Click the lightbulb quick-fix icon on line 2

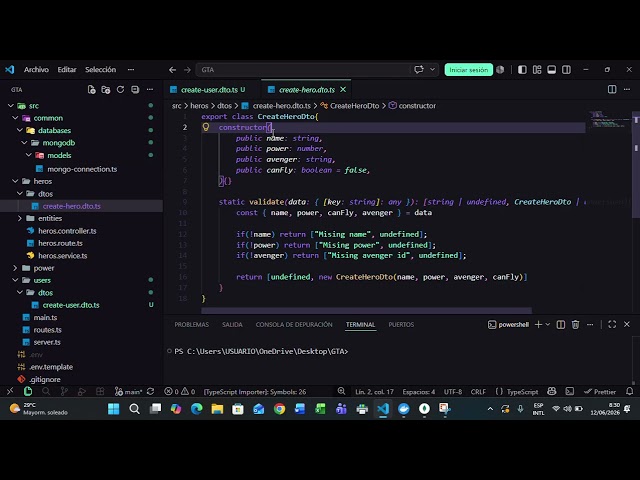pyautogui.click(x=206, y=127)
